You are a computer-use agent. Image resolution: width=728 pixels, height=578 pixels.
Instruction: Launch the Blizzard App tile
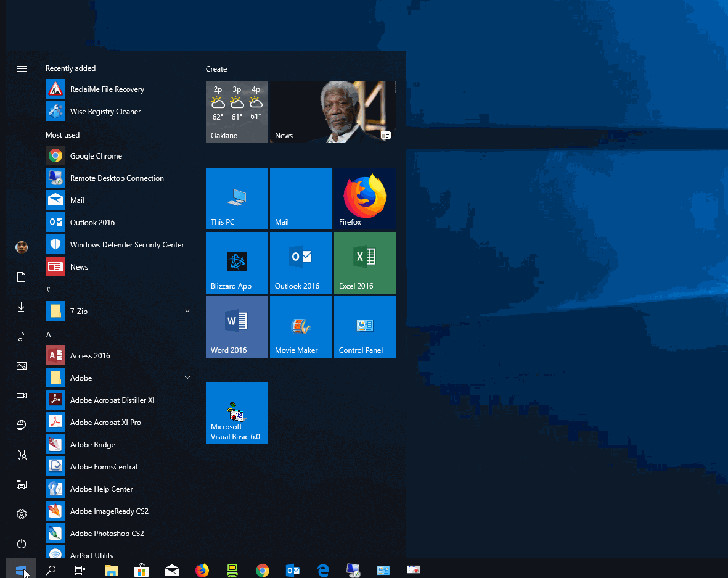(237, 263)
